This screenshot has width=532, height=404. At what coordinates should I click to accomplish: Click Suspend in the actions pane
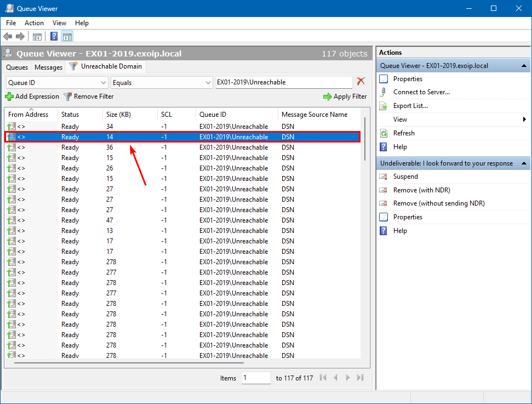click(x=405, y=177)
